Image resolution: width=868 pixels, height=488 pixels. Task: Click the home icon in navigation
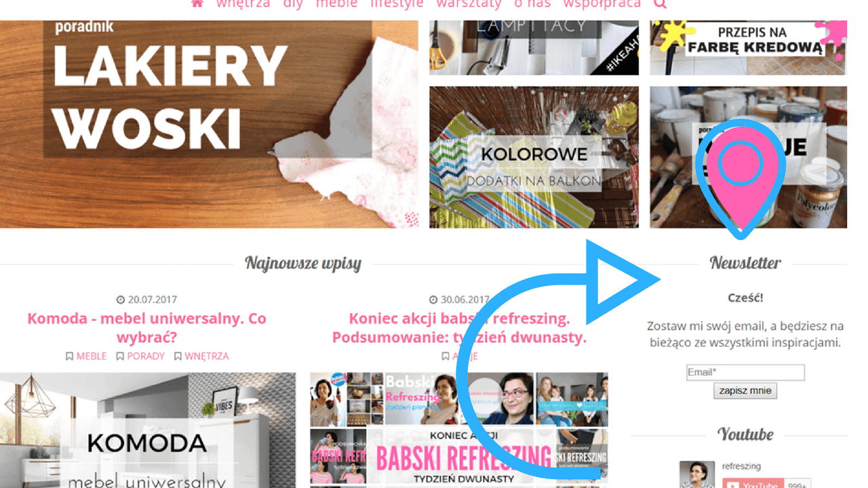coord(197,3)
